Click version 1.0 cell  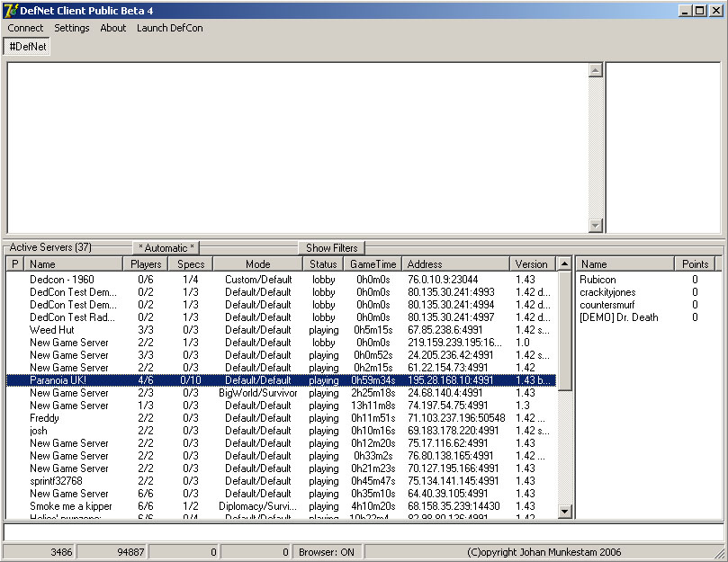[x=522, y=343]
